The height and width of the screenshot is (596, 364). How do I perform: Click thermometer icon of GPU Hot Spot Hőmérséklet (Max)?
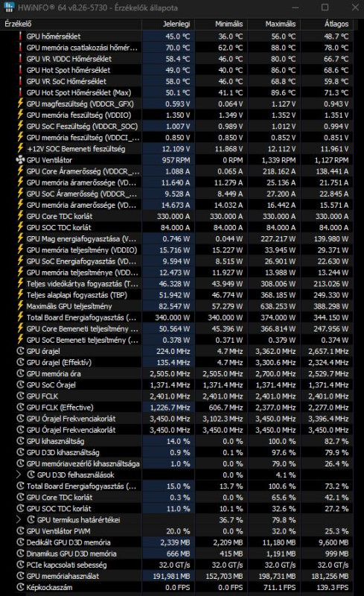21,92
